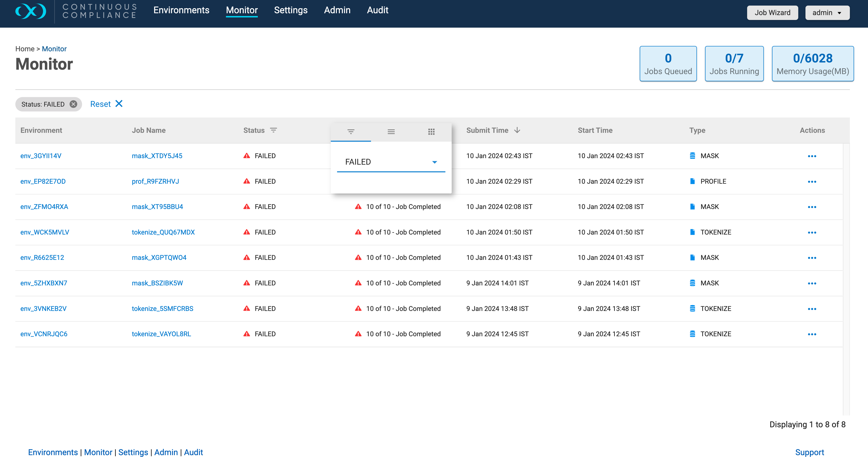Open the Status column filter icon
Screen dimensions: 868x457
pos(273,130)
